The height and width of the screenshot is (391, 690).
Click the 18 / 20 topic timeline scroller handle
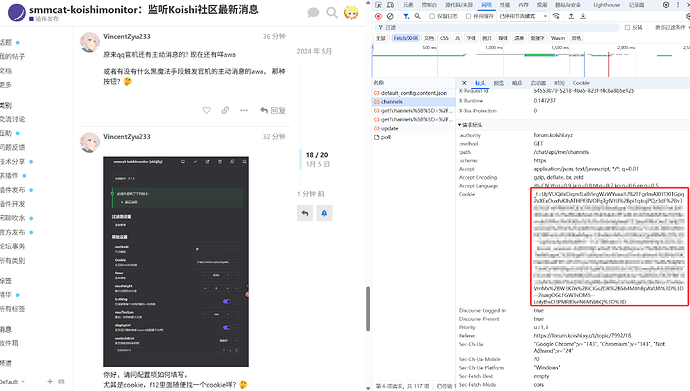click(301, 160)
